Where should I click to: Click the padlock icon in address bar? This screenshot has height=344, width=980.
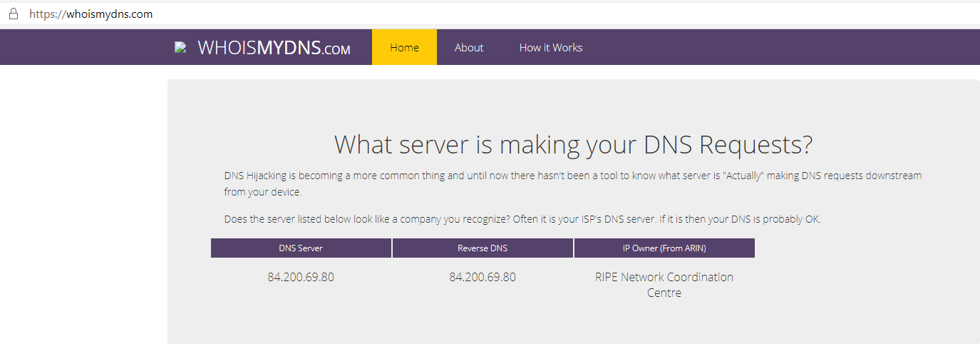tap(13, 14)
